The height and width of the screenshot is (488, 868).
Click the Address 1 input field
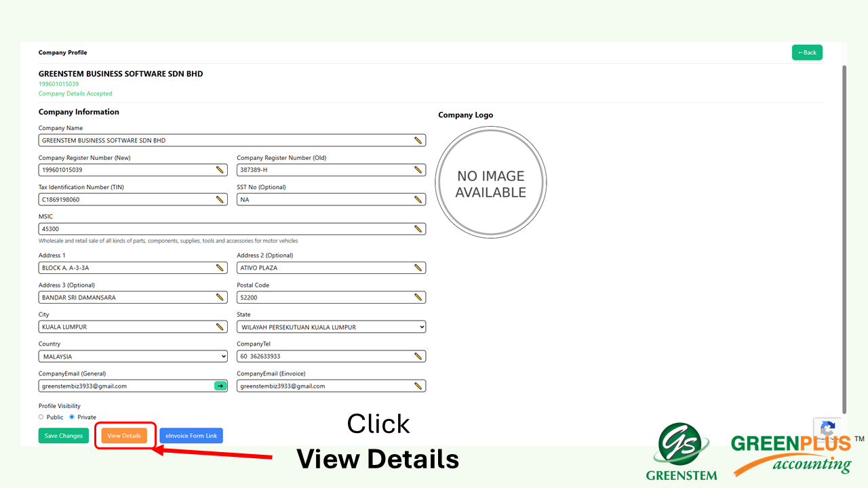pyautogui.click(x=133, y=268)
